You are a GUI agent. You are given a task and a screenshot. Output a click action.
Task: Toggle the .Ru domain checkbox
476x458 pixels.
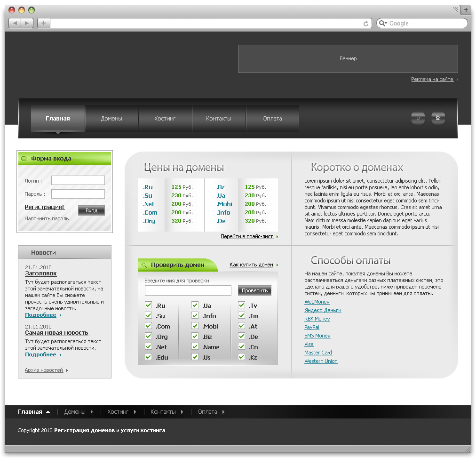pos(149,305)
